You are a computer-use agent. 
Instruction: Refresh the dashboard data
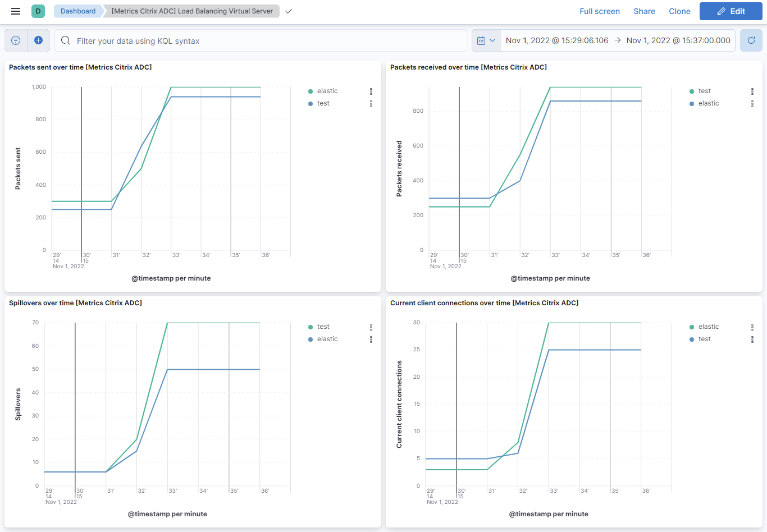coord(751,40)
